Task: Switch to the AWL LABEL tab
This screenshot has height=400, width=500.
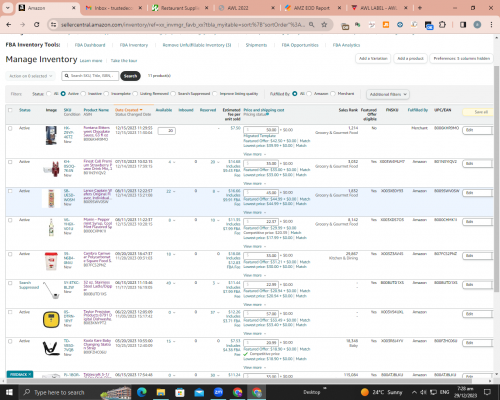Action: (378, 8)
